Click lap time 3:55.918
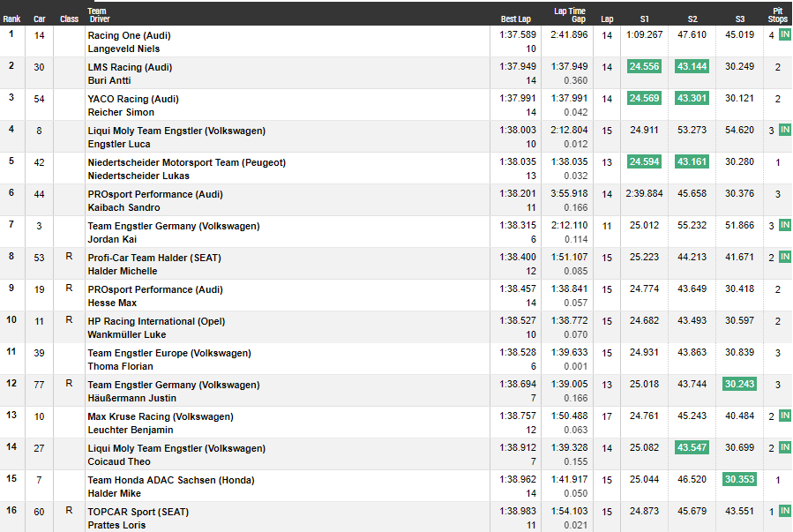793x532 pixels. (569, 194)
